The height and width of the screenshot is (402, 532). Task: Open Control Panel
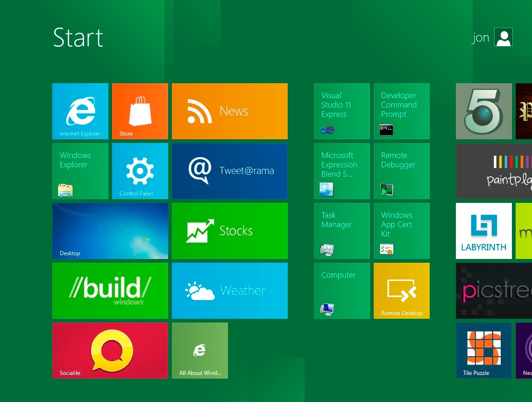[x=140, y=171]
